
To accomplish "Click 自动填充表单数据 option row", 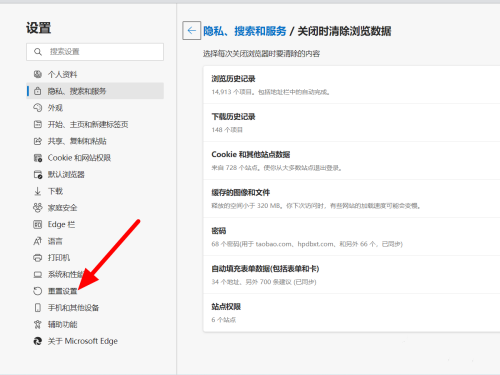I will pos(352,275).
